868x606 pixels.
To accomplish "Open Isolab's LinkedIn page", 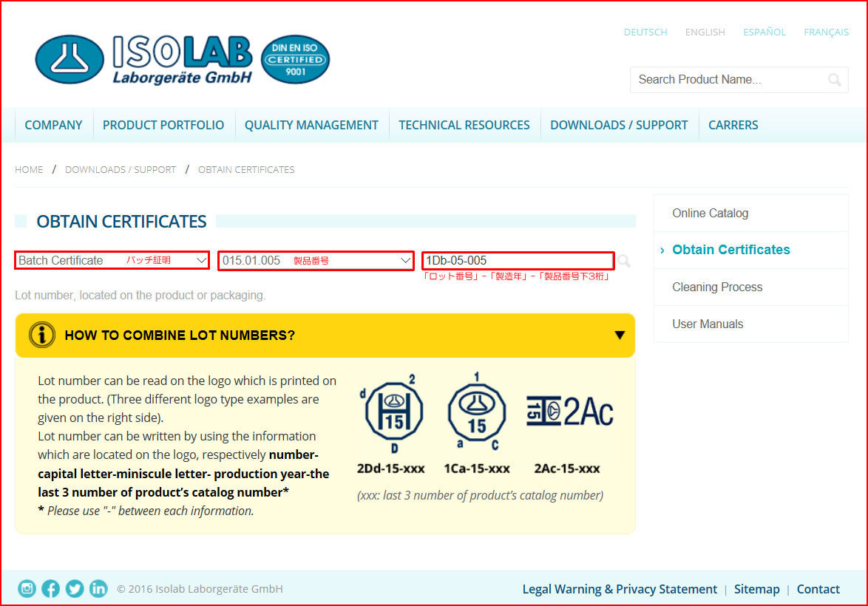I will [x=98, y=588].
